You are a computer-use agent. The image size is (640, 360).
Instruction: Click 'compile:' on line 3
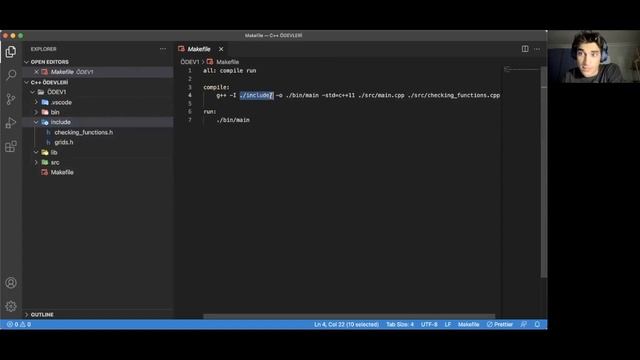[x=216, y=87]
